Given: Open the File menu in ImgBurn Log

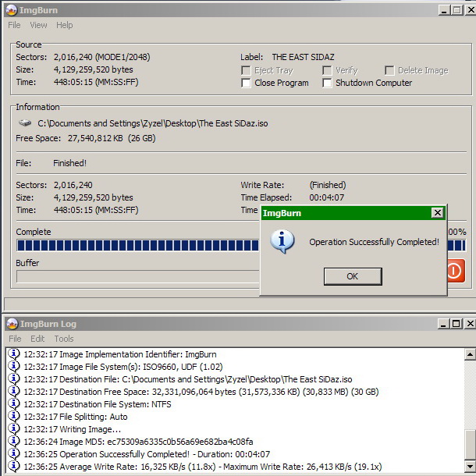Looking at the screenshot, I should coord(15,339).
